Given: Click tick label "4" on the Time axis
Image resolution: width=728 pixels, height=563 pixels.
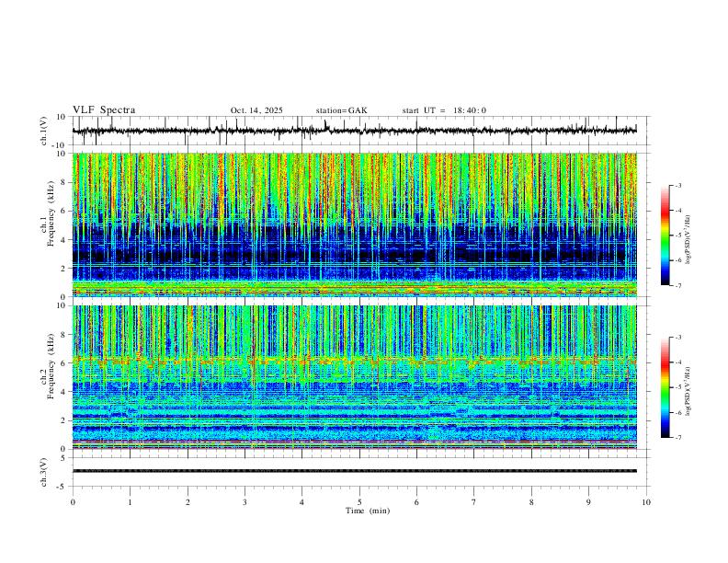Looking at the screenshot, I should tap(301, 502).
